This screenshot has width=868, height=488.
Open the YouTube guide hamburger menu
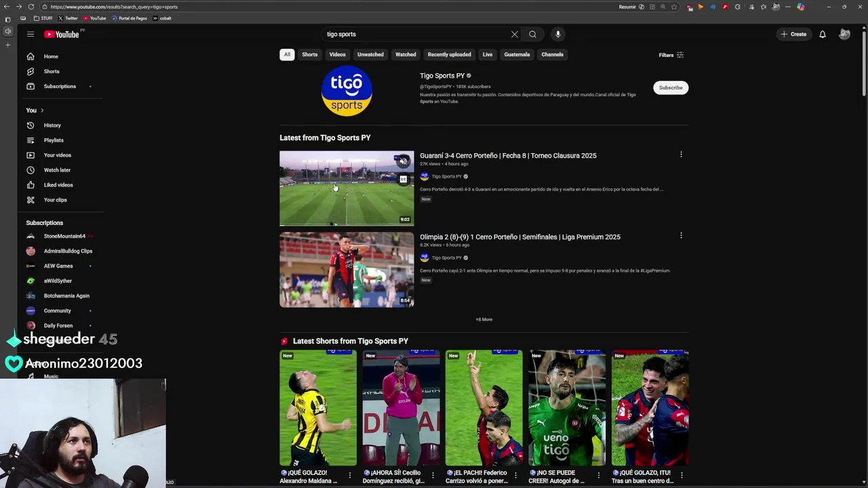pyautogui.click(x=31, y=34)
